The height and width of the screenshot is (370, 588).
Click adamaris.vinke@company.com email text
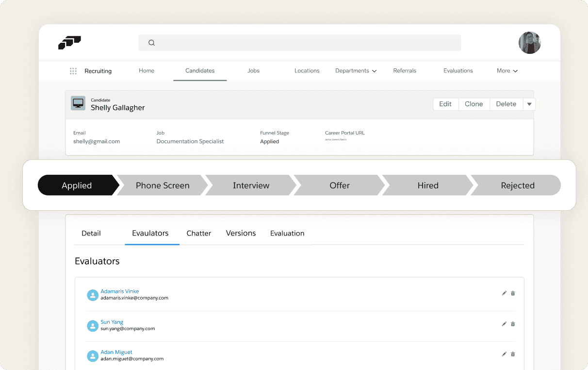(x=134, y=298)
